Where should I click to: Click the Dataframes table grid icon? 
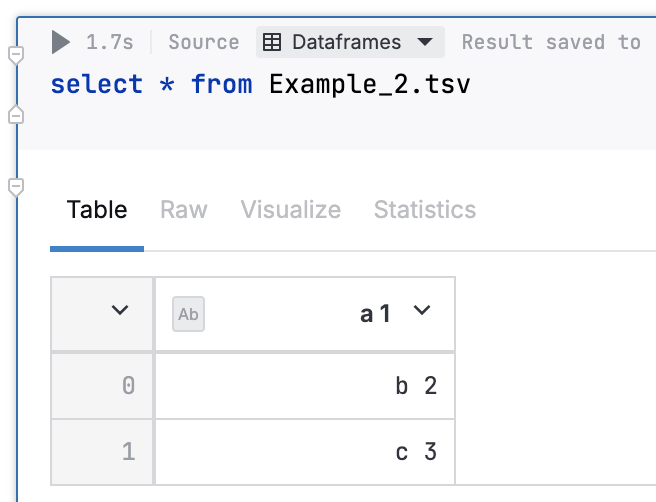272,42
